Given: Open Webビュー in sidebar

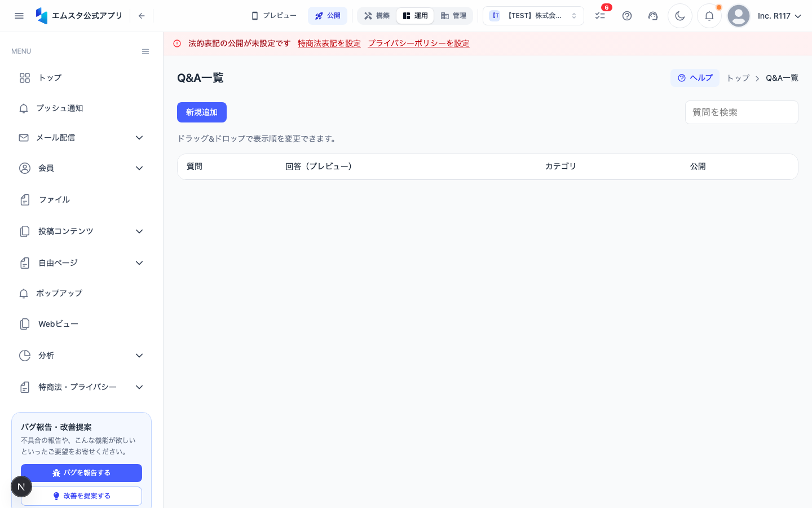Looking at the screenshot, I should pyautogui.click(x=81, y=324).
